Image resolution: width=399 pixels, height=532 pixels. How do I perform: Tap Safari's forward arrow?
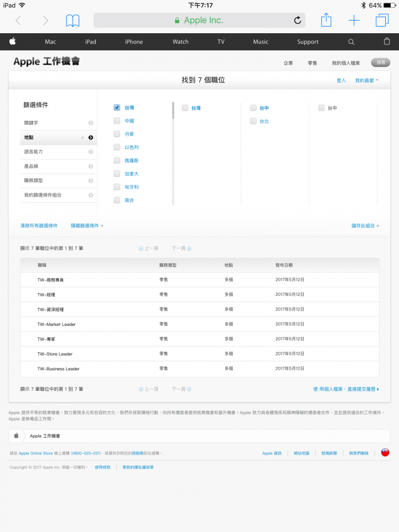tap(45, 21)
